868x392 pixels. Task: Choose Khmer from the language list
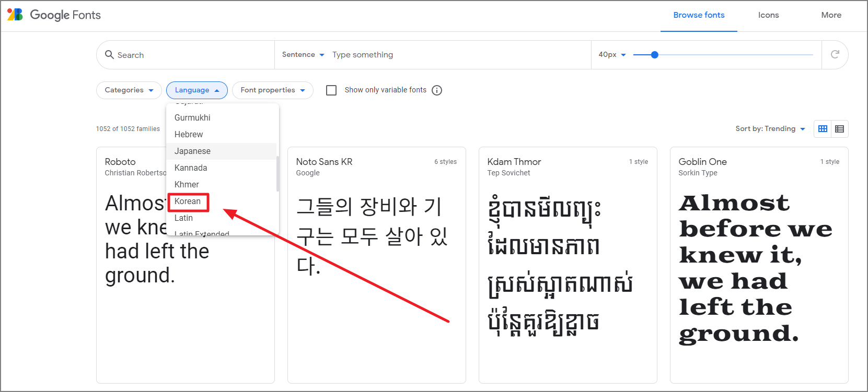point(222,185)
